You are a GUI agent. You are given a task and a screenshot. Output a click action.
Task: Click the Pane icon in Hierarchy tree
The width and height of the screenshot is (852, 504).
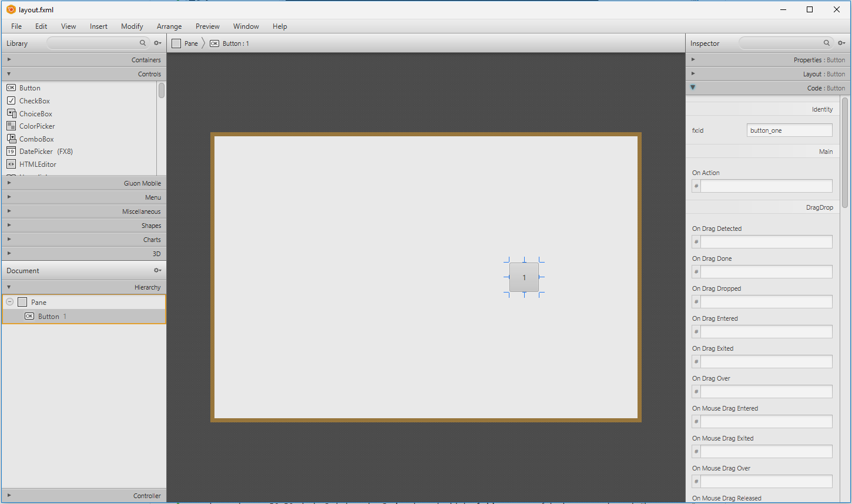click(x=22, y=302)
